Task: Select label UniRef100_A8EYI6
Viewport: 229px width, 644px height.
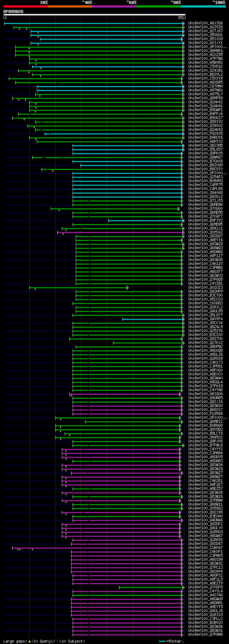Action: pos(205,240)
